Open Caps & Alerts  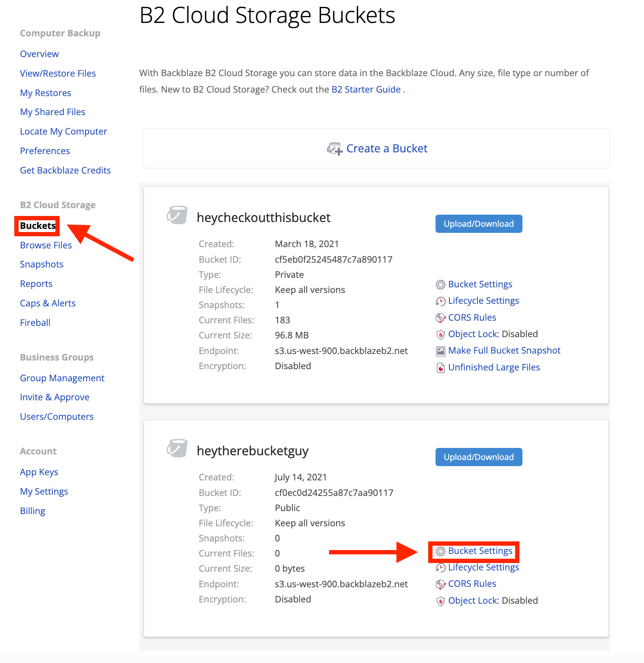[48, 303]
